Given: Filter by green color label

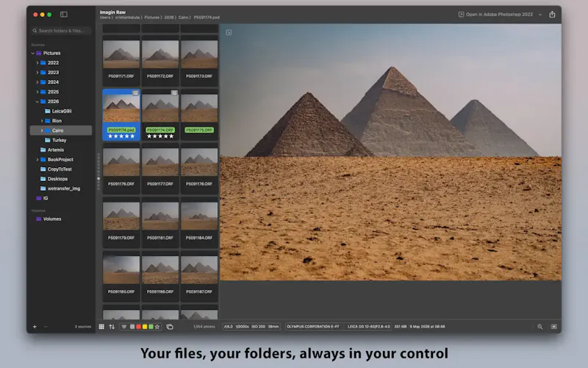Looking at the screenshot, I should pyautogui.click(x=151, y=327).
